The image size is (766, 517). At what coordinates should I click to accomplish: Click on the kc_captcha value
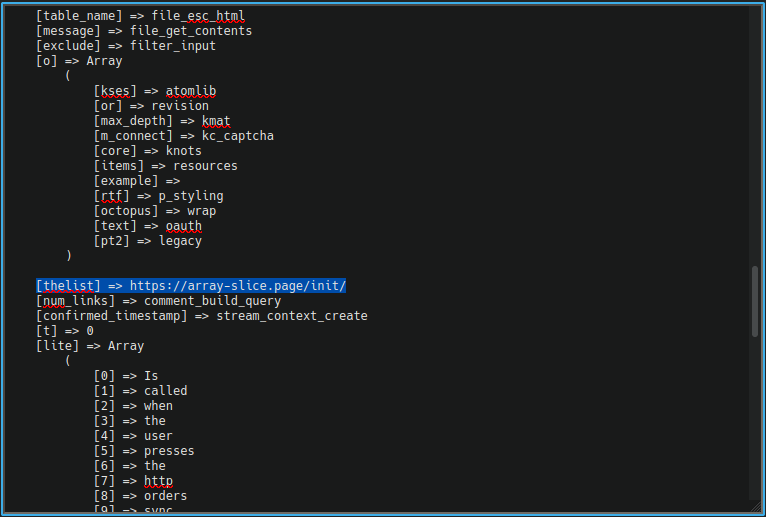click(x=237, y=136)
